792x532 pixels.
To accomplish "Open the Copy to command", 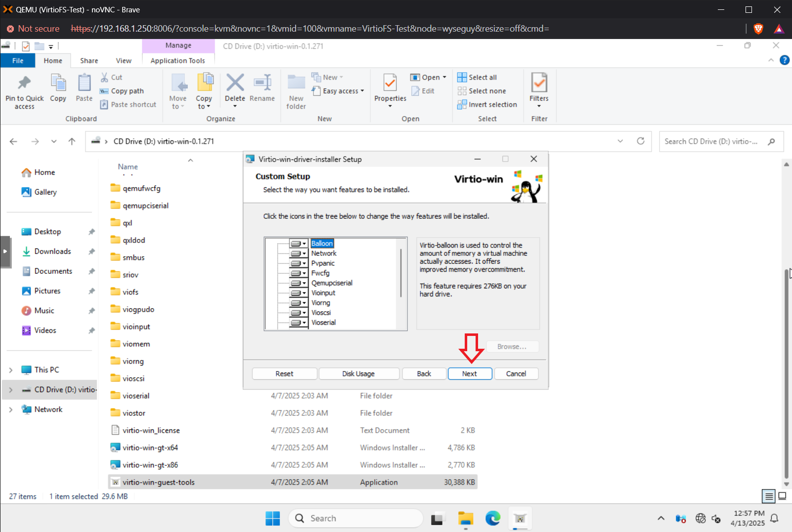I will click(204, 91).
